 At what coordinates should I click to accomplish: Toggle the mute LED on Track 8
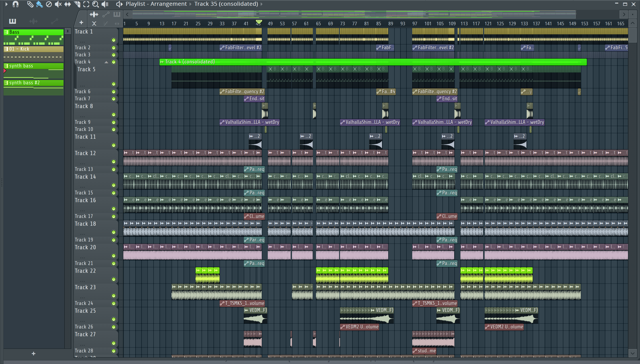(114, 115)
